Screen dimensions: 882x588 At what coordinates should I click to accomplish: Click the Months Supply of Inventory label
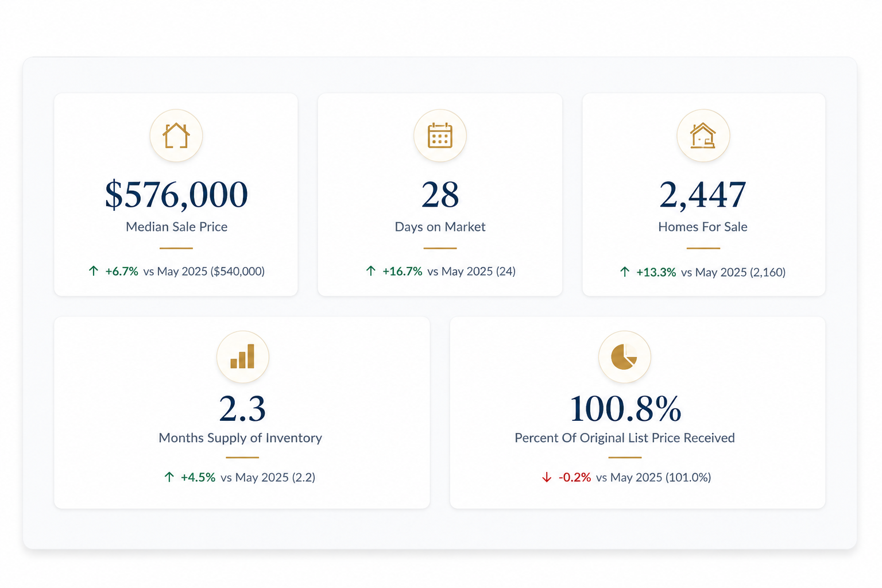(240, 438)
